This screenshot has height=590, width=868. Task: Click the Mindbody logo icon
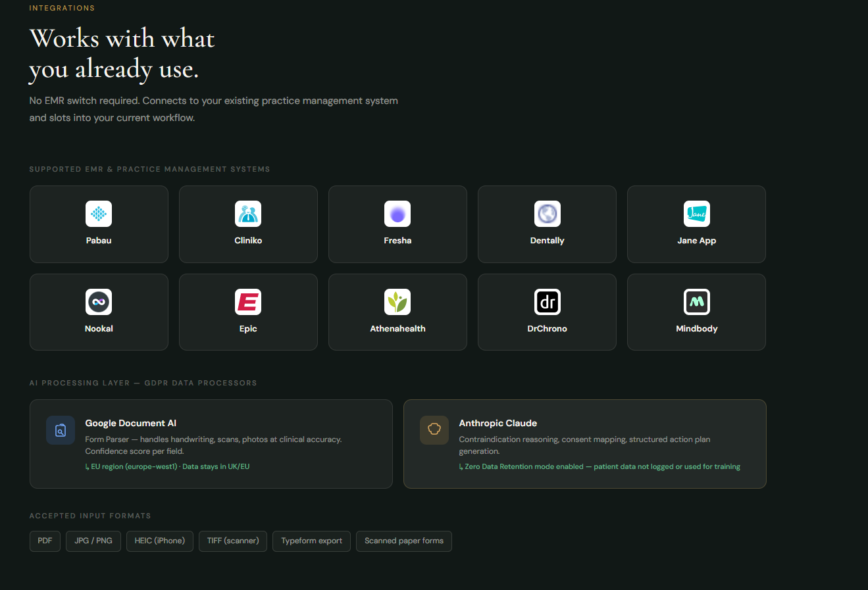coord(697,302)
